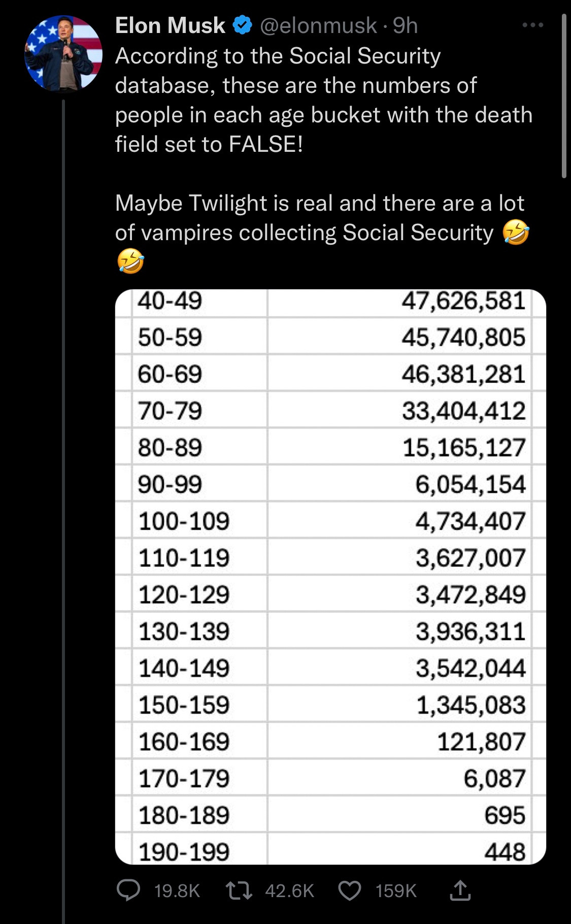Tap the retweet arrows icon
The image size is (571, 924).
coord(239,890)
